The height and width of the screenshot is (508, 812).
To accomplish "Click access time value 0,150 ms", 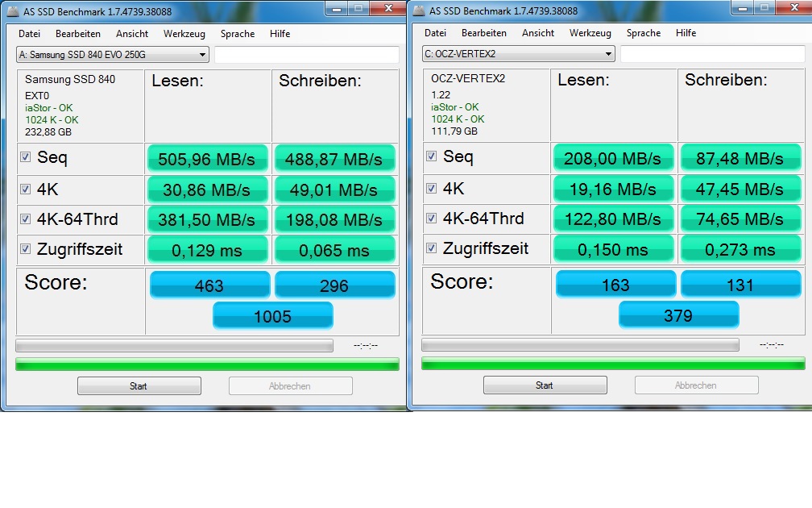I will tap(613, 249).
